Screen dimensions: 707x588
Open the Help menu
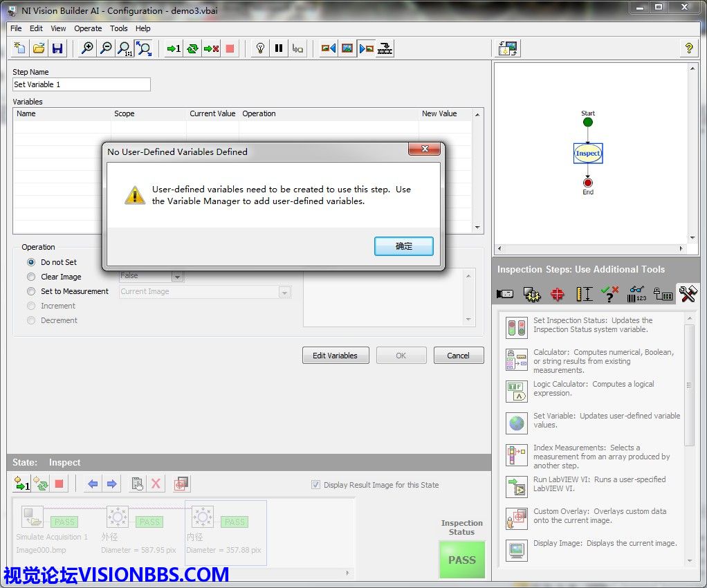click(x=143, y=28)
